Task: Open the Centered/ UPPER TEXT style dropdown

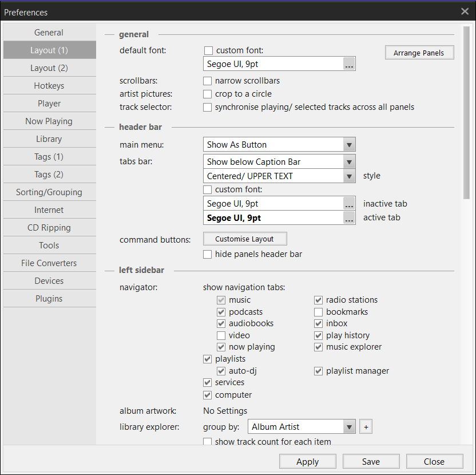Action: [350, 176]
